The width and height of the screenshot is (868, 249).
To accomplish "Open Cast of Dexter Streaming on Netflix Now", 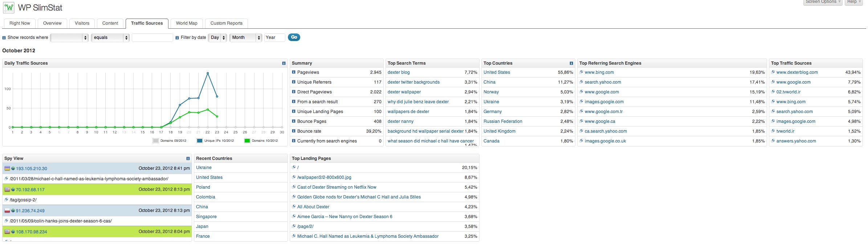I will point(337,187).
